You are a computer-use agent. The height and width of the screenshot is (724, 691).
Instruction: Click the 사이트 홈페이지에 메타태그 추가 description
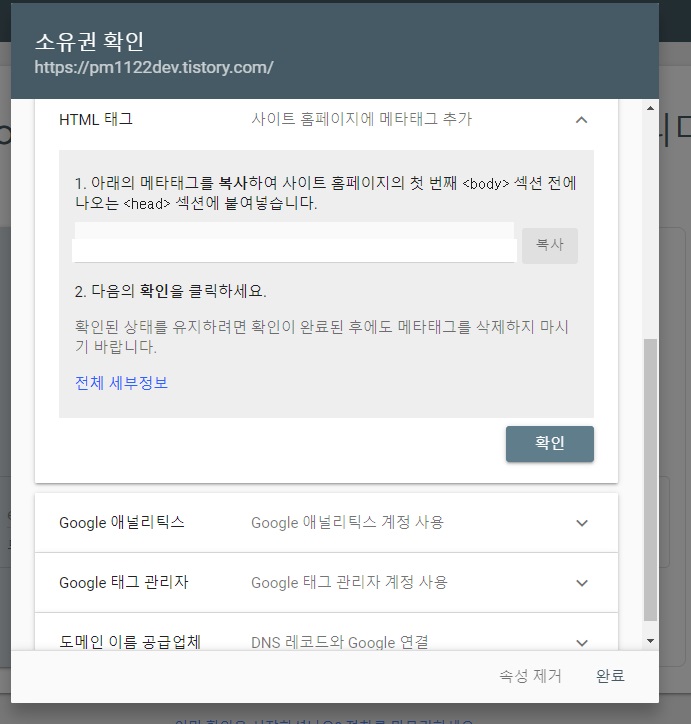(361, 120)
